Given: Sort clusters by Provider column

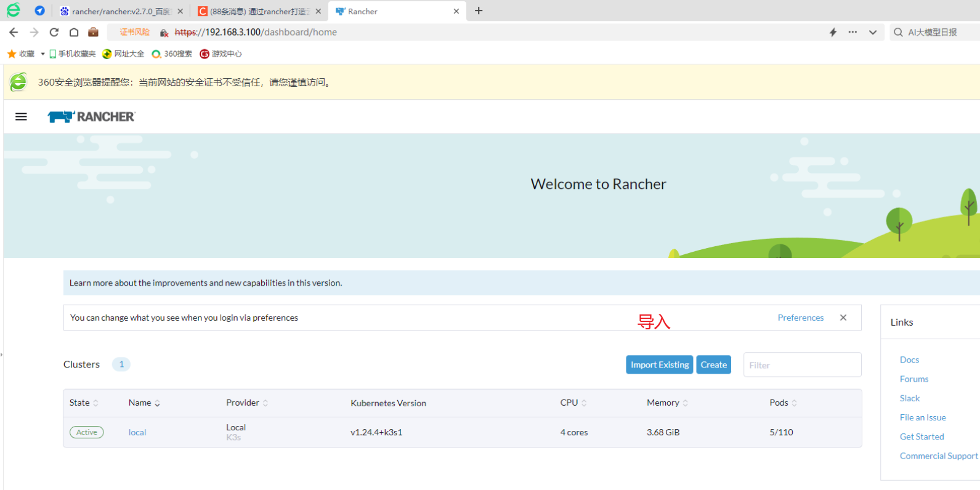Looking at the screenshot, I should pos(247,403).
